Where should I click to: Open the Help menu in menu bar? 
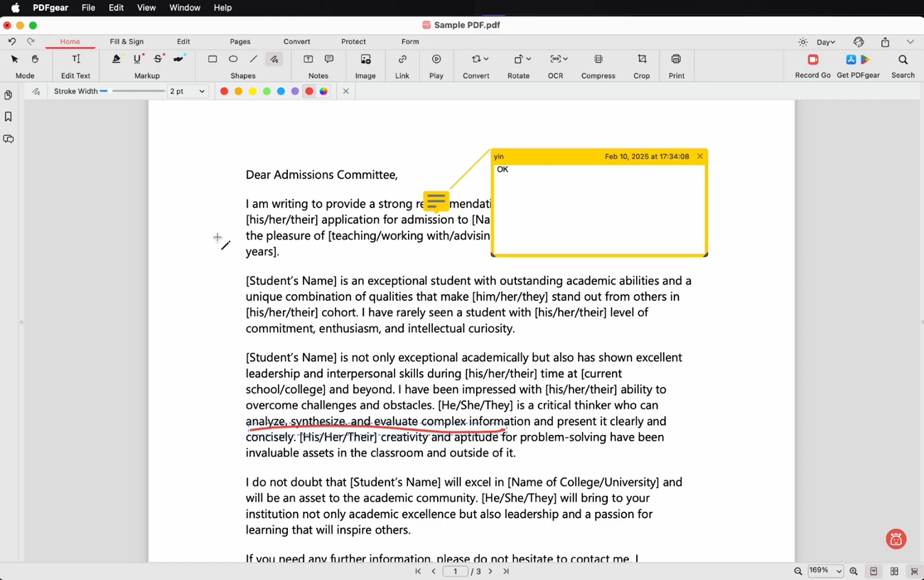coord(222,8)
